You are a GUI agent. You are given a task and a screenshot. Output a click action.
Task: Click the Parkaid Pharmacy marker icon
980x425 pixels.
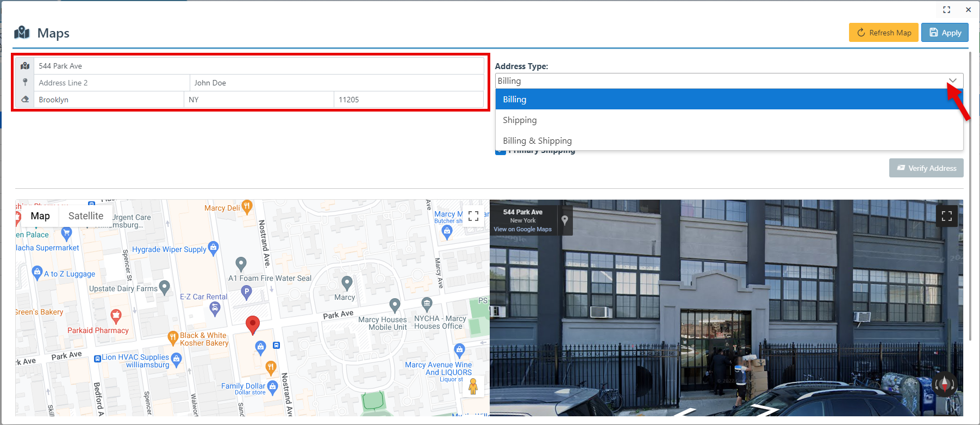(x=116, y=316)
